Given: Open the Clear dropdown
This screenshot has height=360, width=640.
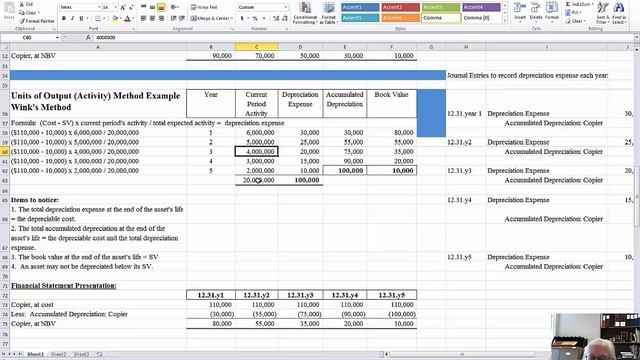Looking at the screenshot, I should [576, 21].
